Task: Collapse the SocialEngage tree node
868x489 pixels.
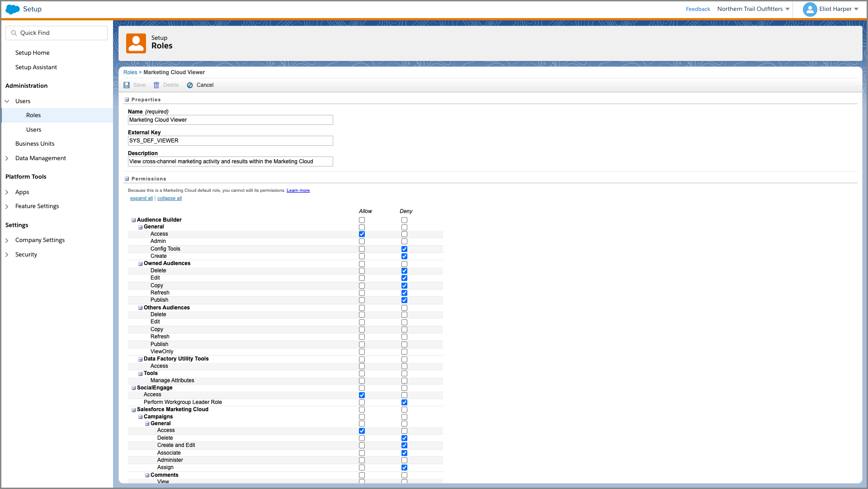Action: click(x=134, y=388)
